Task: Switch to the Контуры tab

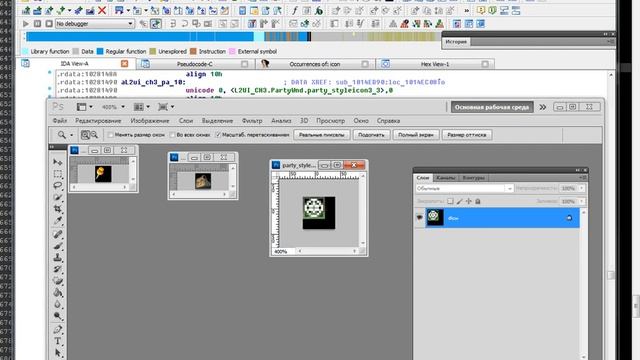Action: tap(473, 178)
